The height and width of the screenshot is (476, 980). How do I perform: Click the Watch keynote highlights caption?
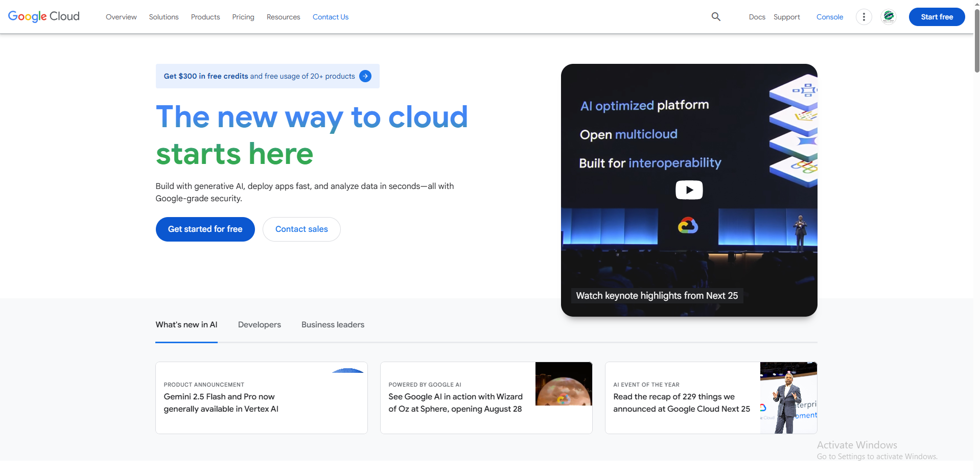[x=657, y=296]
